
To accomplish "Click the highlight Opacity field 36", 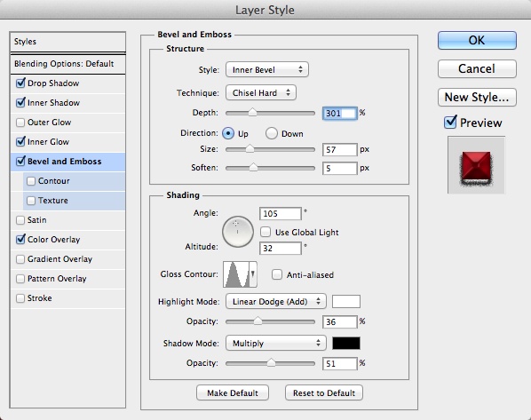I will click(340, 321).
